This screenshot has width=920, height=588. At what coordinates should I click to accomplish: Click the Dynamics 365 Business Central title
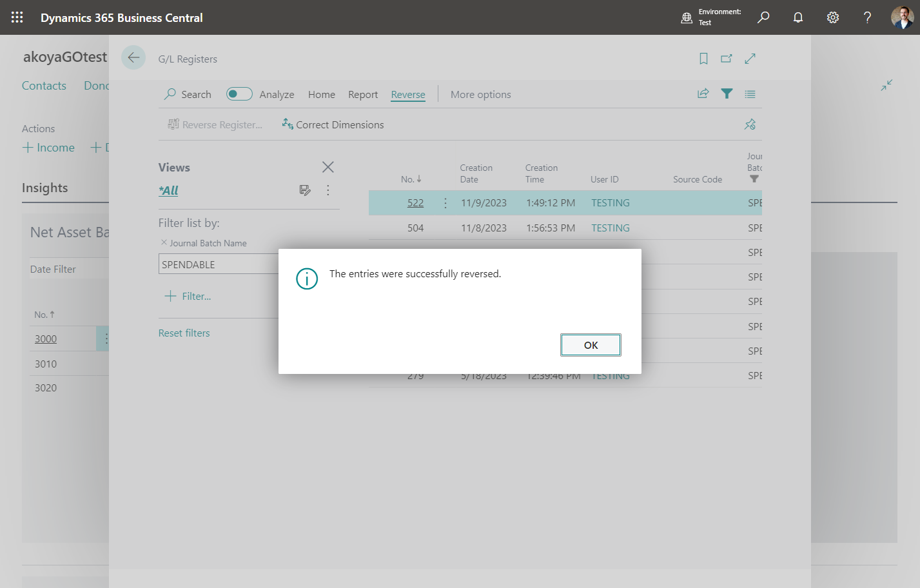coord(122,17)
